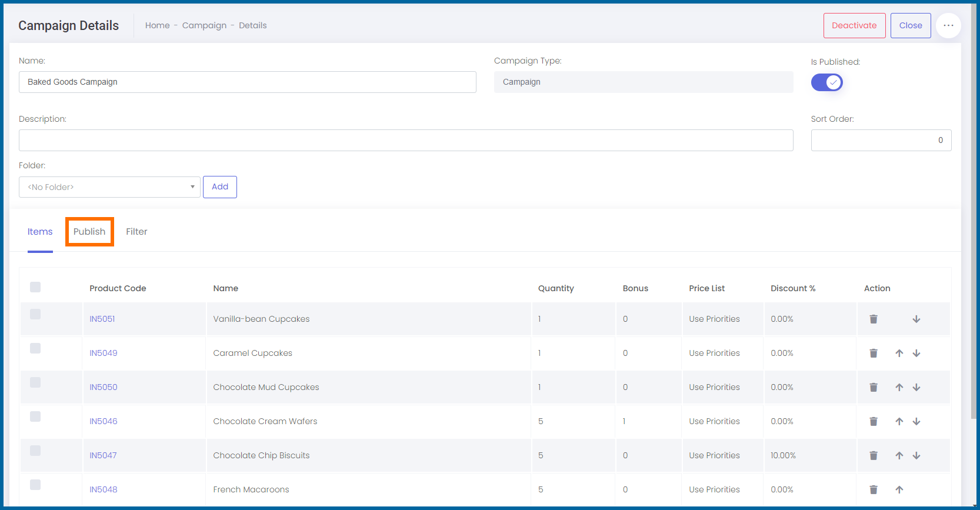Toggle the Is Published switch
Screen dimensions: 980x510
click(x=827, y=82)
